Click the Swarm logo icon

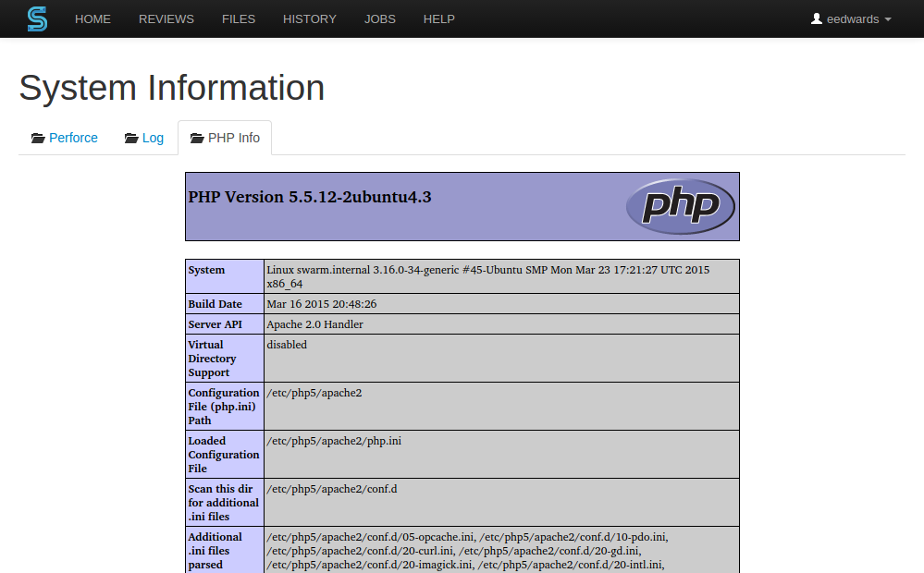[x=37, y=18]
